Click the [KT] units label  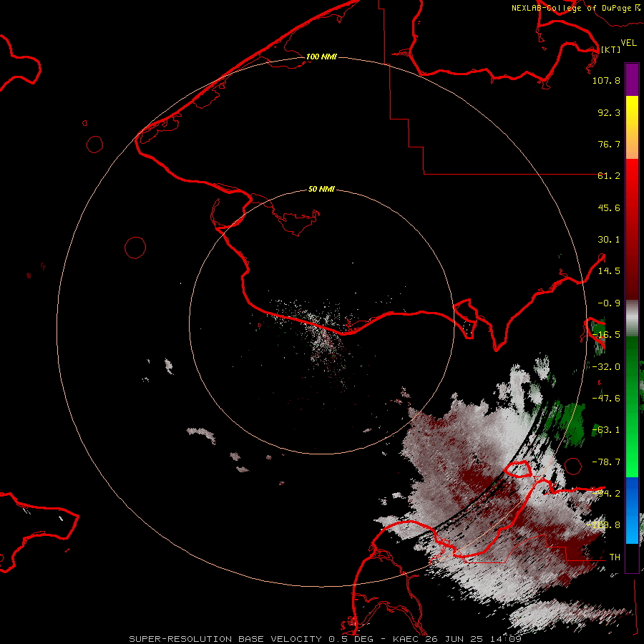coord(610,49)
